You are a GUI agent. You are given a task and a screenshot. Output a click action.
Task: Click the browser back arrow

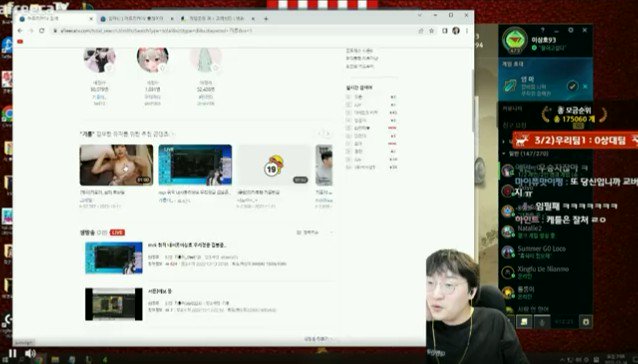pyautogui.click(x=20, y=31)
